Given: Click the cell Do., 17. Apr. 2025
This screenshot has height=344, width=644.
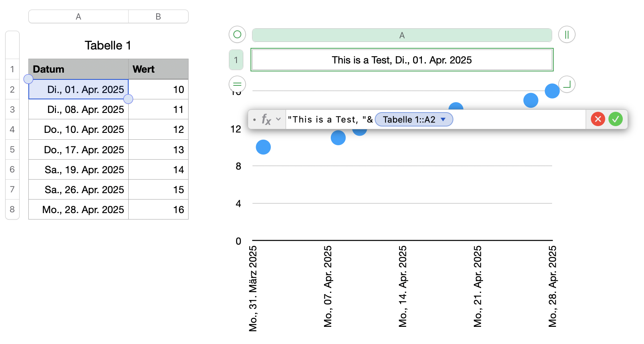Looking at the screenshot, I should tap(78, 150).
